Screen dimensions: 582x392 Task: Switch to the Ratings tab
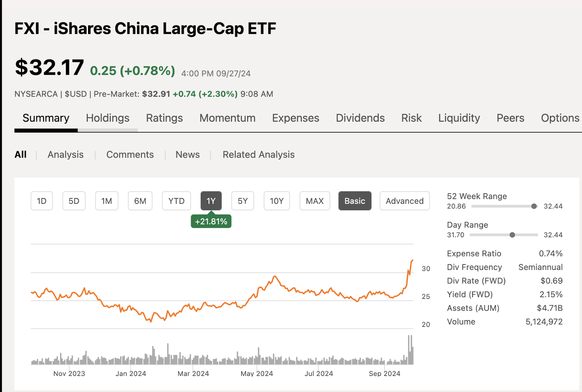click(164, 118)
